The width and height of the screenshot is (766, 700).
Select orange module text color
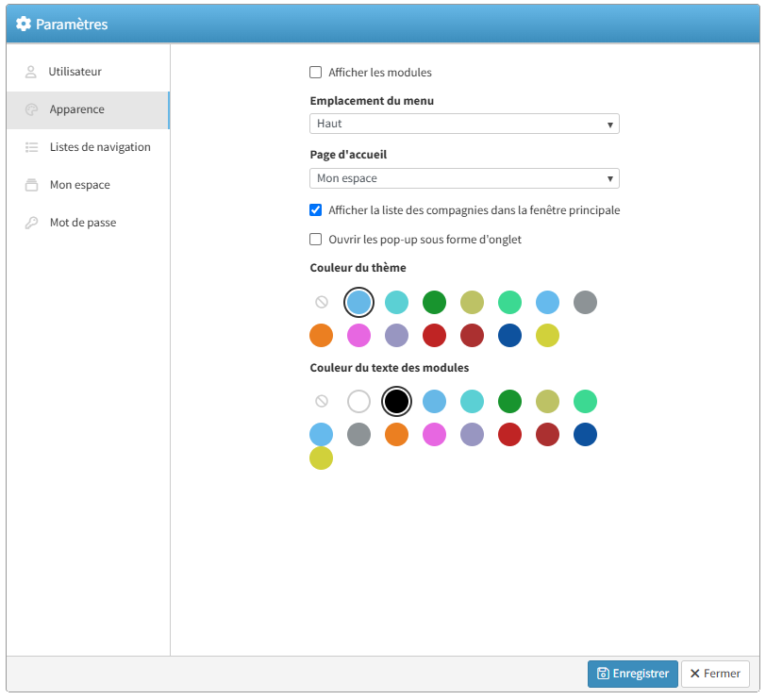[x=396, y=435]
